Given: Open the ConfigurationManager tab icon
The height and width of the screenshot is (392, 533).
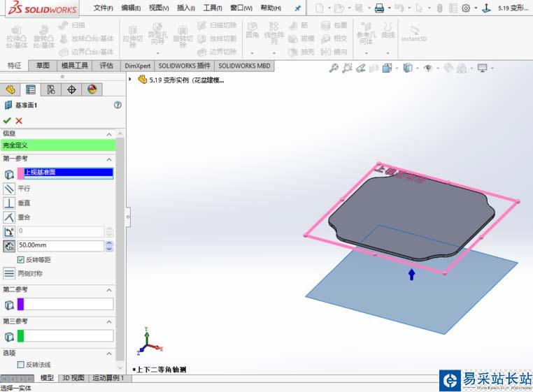Looking at the screenshot, I should 51,89.
